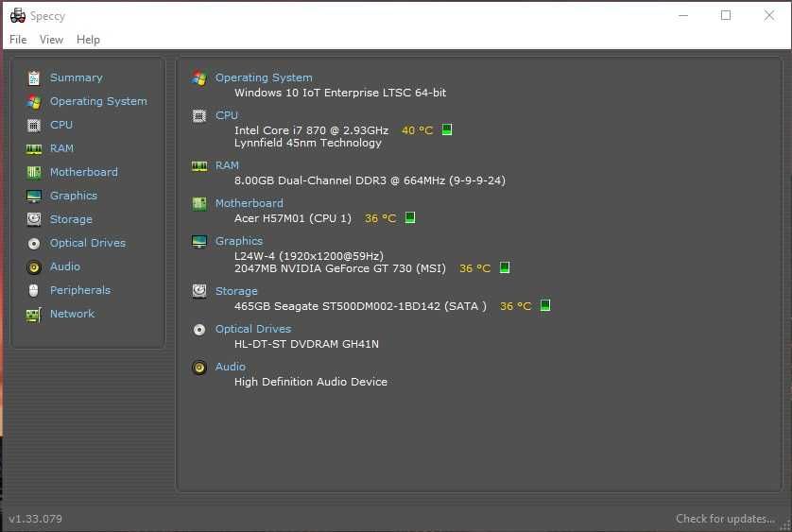Click the Storage hard drive icon in sidebar
The width and height of the screenshot is (792, 532).
point(34,219)
